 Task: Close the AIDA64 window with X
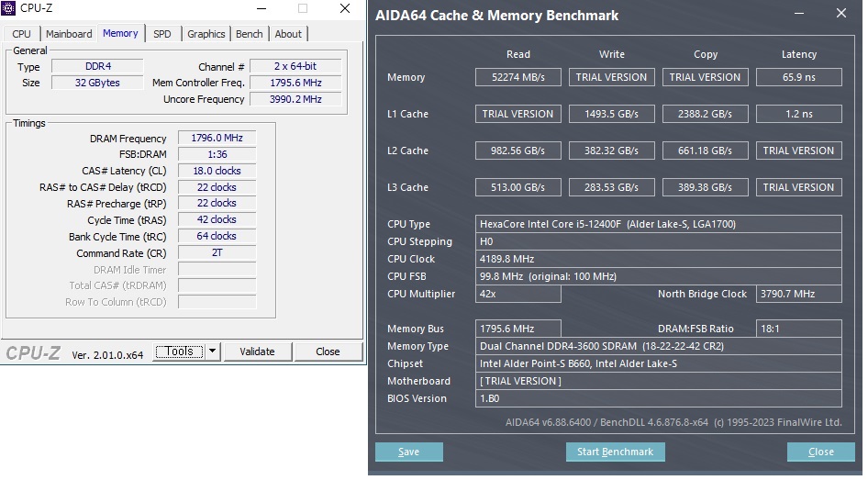coord(840,13)
